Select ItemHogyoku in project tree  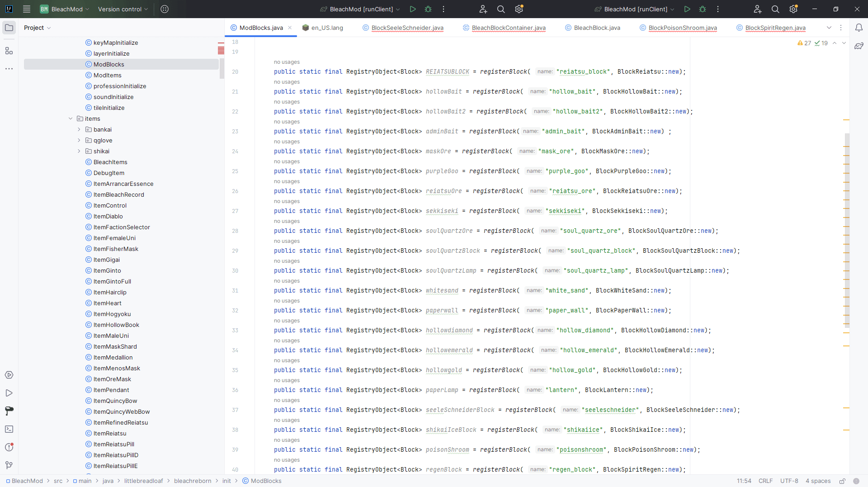click(112, 314)
